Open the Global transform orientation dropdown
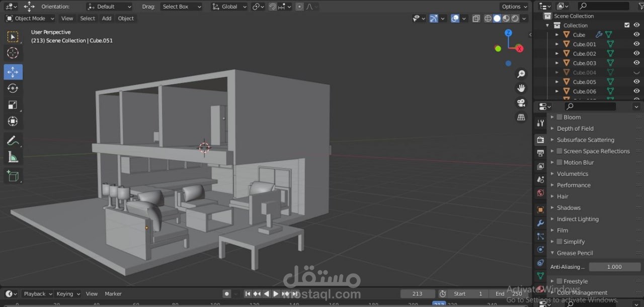Viewport: 644px width, 307px height. point(229,7)
